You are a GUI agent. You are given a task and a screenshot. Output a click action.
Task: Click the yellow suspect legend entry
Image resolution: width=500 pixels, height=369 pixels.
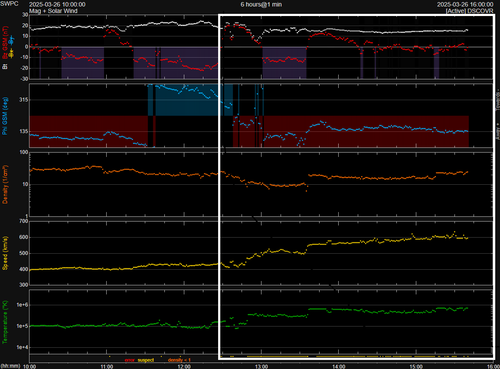(x=146, y=360)
